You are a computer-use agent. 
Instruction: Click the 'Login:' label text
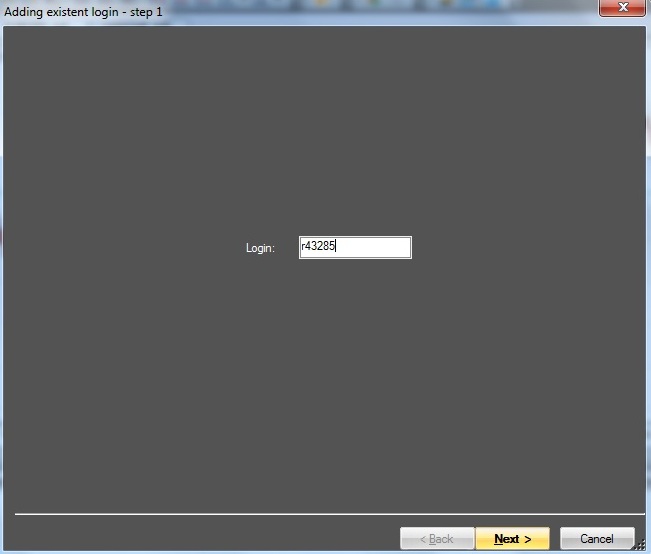(x=260, y=248)
